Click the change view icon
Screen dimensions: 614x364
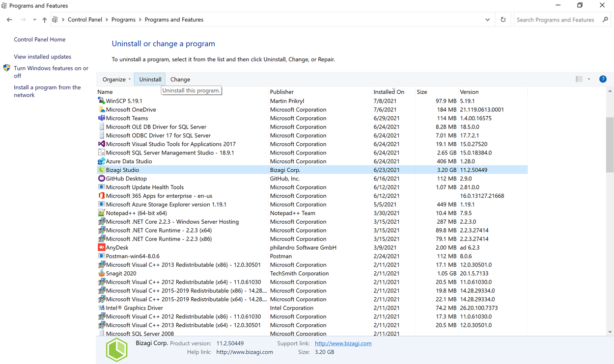(579, 79)
